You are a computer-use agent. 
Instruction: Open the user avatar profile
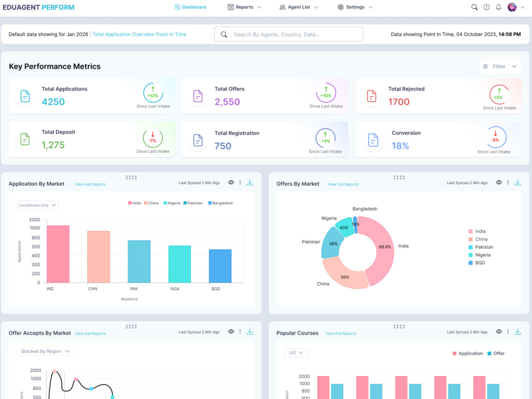512,7
